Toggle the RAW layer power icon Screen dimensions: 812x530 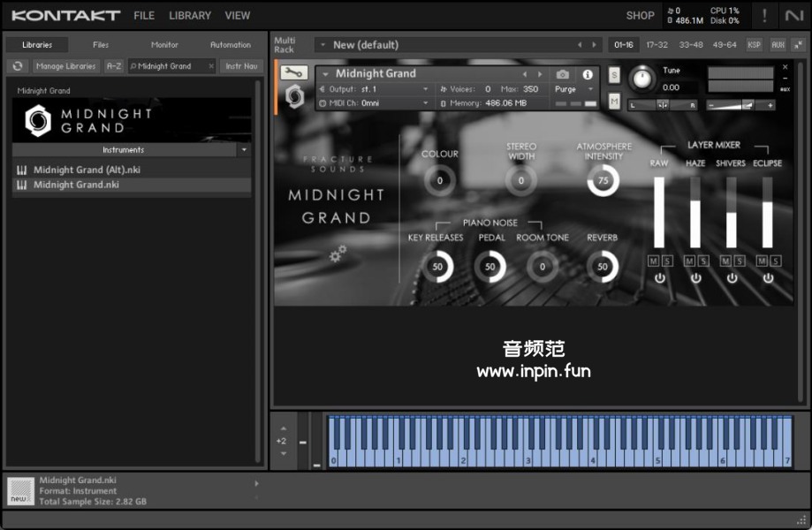coord(659,278)
